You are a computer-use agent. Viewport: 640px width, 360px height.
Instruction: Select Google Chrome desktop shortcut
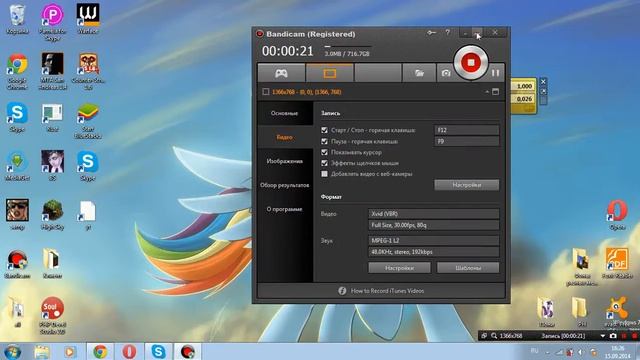coord(17,72)
